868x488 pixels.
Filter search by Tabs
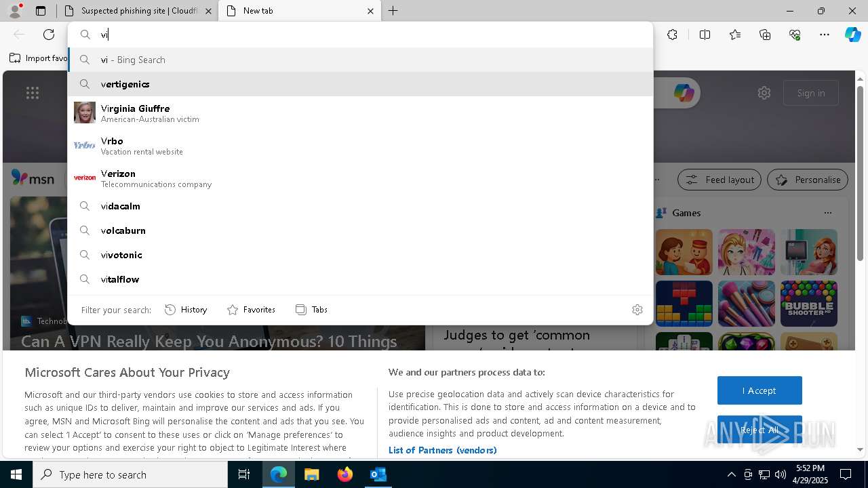coord(312,310)
